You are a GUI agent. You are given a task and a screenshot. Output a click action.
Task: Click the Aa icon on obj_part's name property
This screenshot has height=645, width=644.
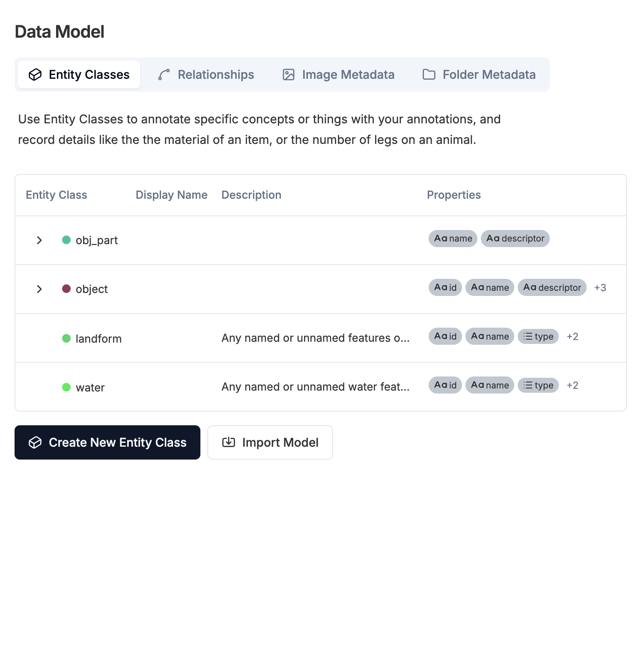pos(441,239)
